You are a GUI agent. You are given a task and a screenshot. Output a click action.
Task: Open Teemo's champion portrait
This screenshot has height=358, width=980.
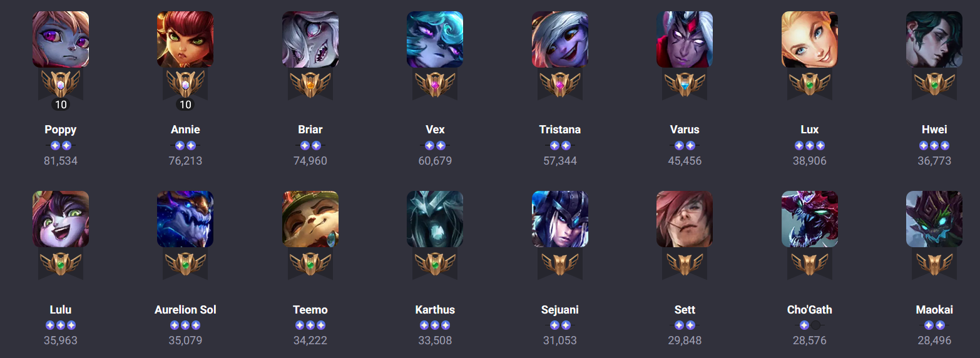click(x=310, y=219)
